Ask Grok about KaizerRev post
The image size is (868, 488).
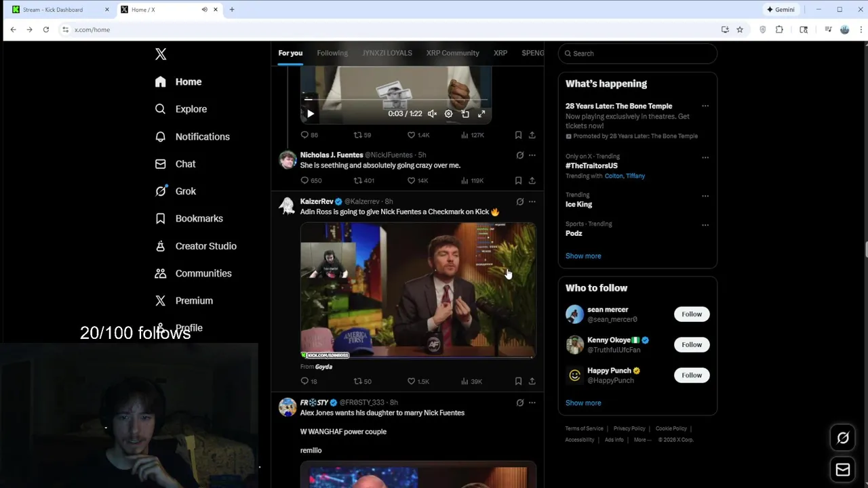520,201
